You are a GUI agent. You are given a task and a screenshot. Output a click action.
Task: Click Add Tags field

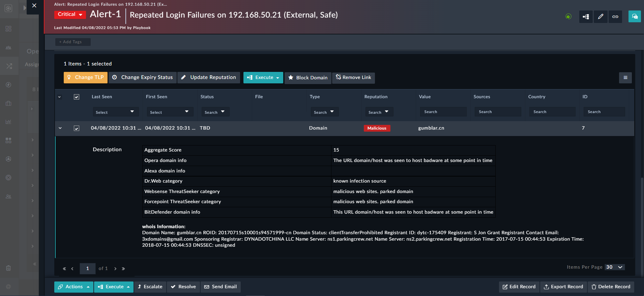73,42
